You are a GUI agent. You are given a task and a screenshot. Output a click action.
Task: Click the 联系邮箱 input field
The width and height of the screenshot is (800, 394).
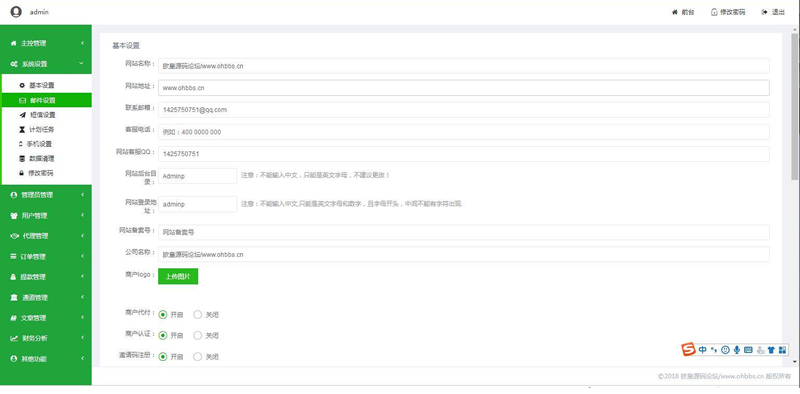(x=464, y=110)
